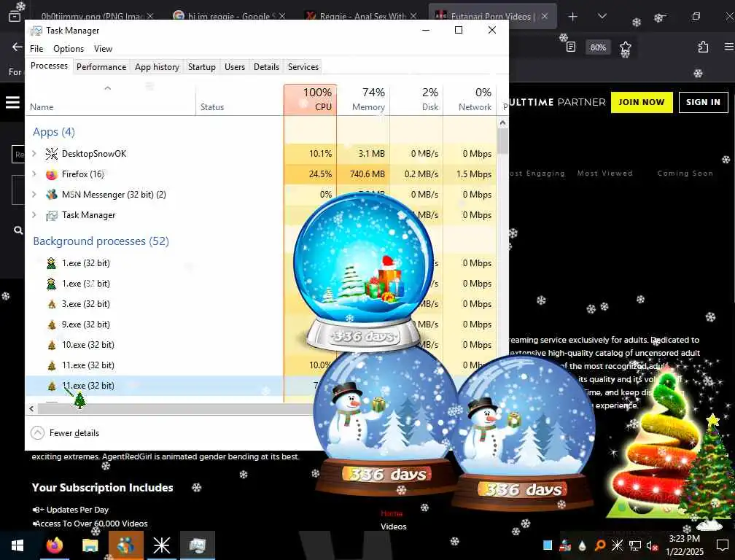This screenshot has width=735, height=560.
Task: Open the Options menu in Task Manager
Action: coord(69,49)
